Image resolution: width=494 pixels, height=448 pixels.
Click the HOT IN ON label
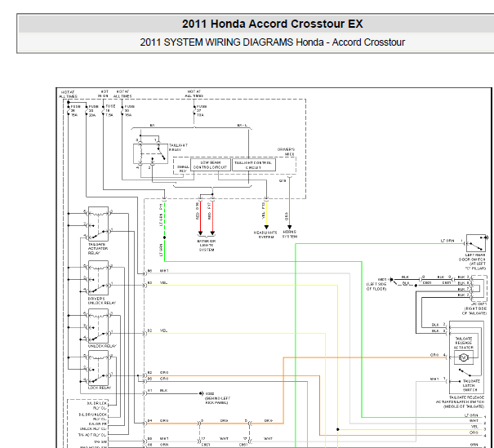click(x=104, y=94)
